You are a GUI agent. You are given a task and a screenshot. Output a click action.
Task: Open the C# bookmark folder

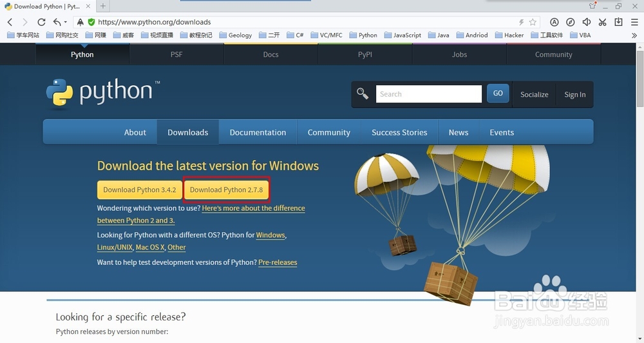coord(295,35)
